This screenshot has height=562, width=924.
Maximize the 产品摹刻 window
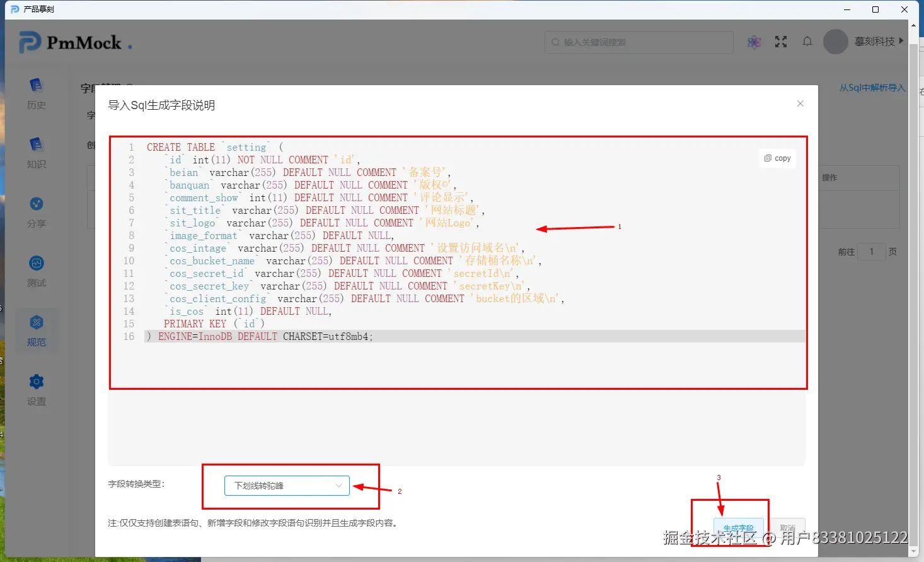click(x=875, y=9)
